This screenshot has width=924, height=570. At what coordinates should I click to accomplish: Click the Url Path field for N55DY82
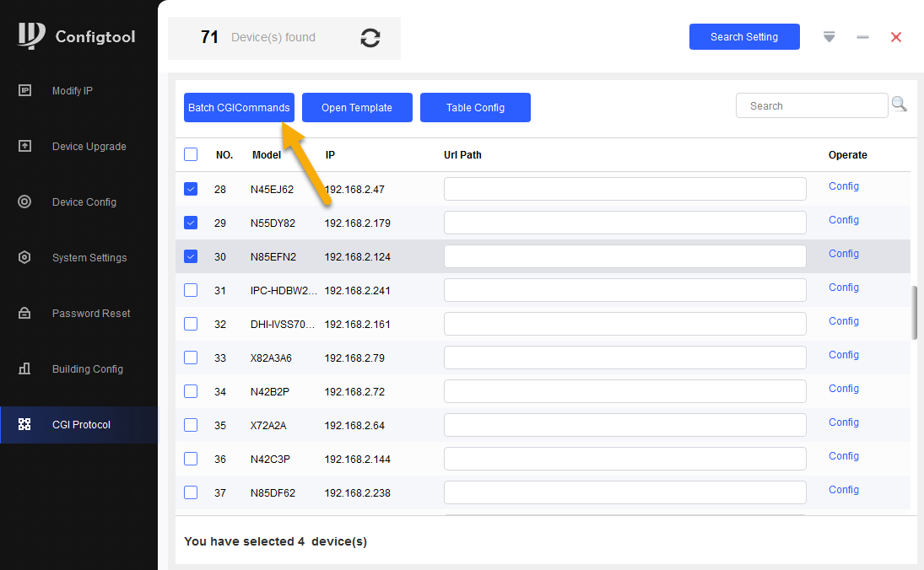[624, 223]
